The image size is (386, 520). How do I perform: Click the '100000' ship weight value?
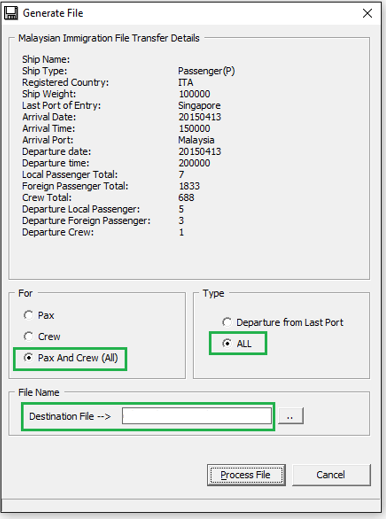194,94
